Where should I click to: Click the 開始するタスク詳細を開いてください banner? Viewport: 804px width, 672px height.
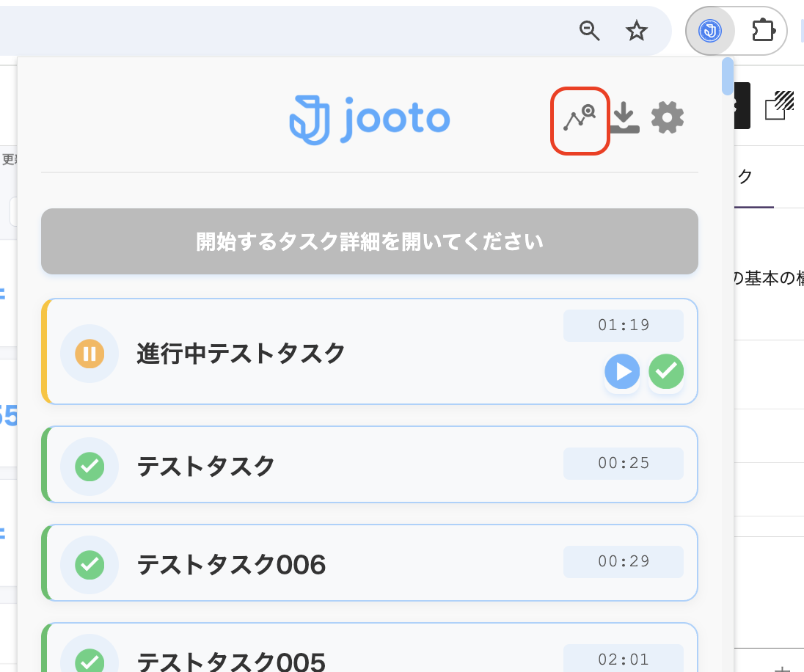click(x=369, y=241)
